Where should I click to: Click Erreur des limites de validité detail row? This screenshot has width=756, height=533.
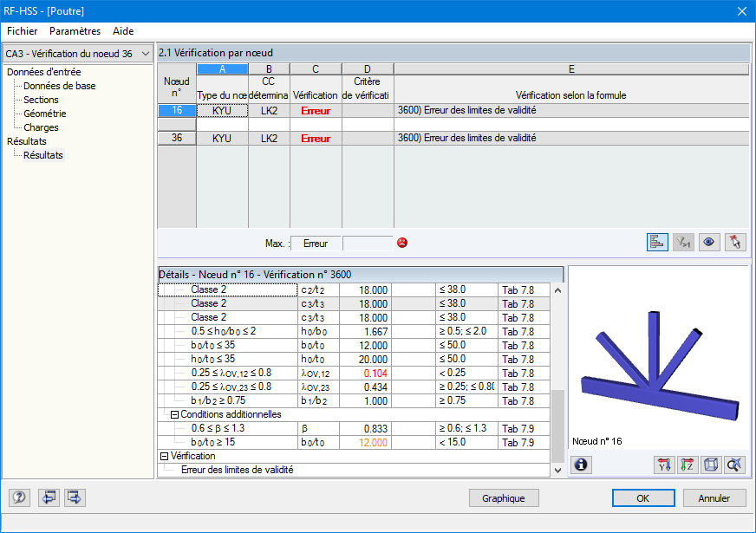pyautogui.click(x=354, y=470)
